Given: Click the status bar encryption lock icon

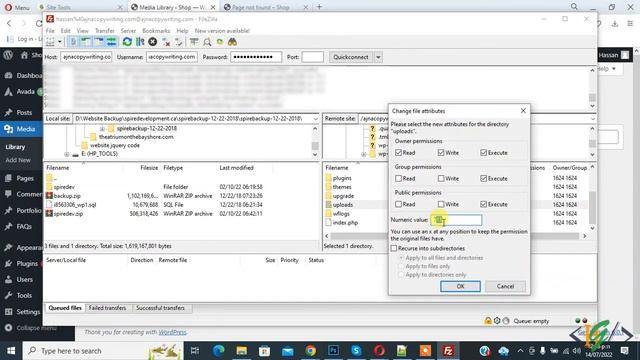Looking at the screenshot, I should pyautogui.click(x=488, y=321).
